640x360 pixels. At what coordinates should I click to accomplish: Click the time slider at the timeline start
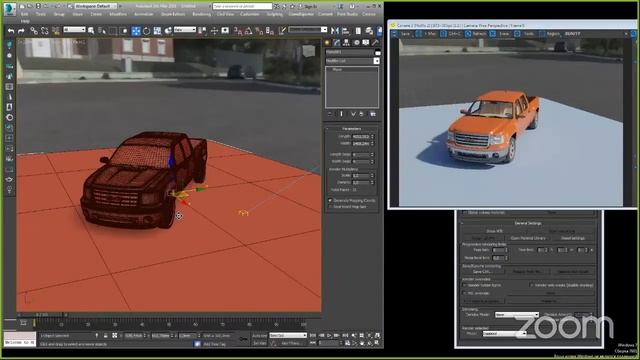[x=34, y=324]
